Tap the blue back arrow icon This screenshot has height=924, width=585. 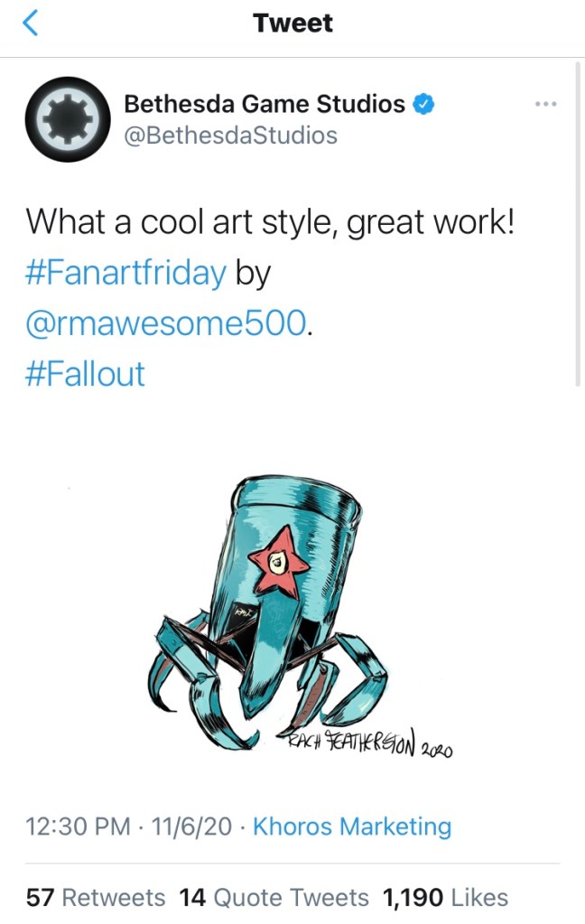[30, 23]
